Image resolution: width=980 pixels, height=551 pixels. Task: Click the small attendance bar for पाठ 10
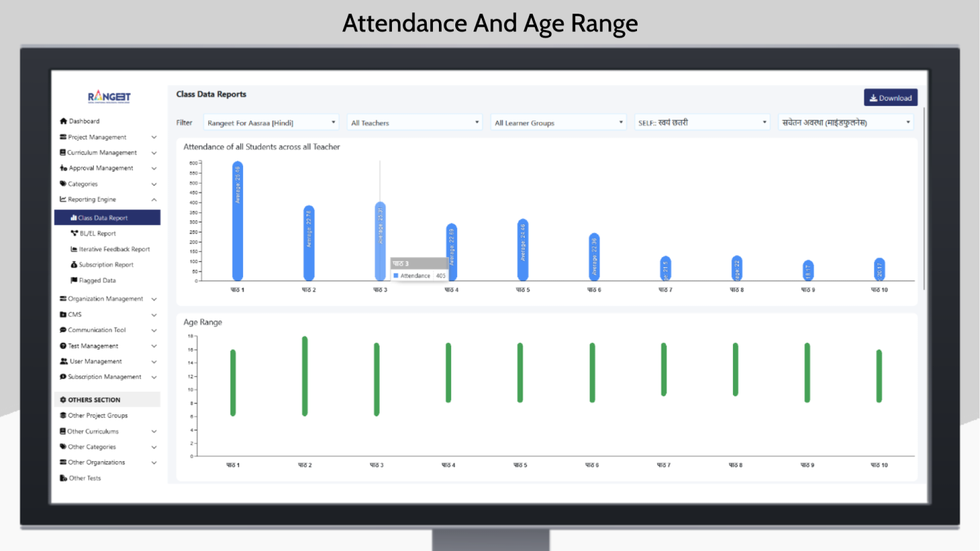879,269
